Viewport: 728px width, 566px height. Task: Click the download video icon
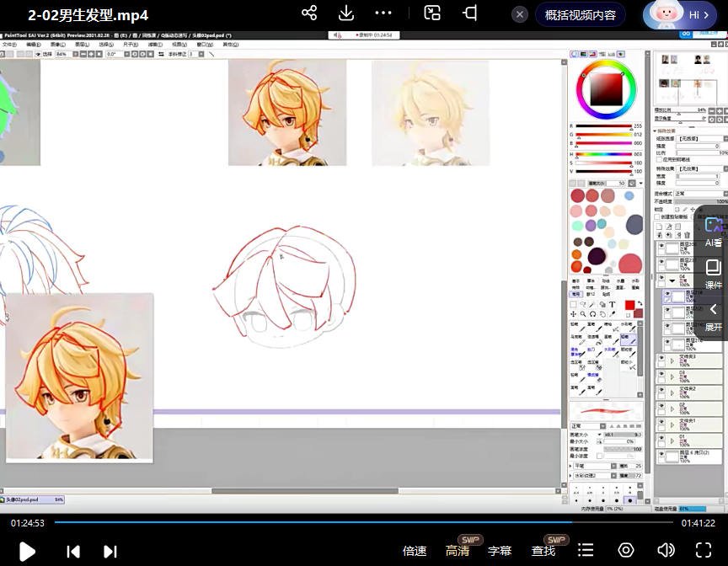[x=346, y=13]
